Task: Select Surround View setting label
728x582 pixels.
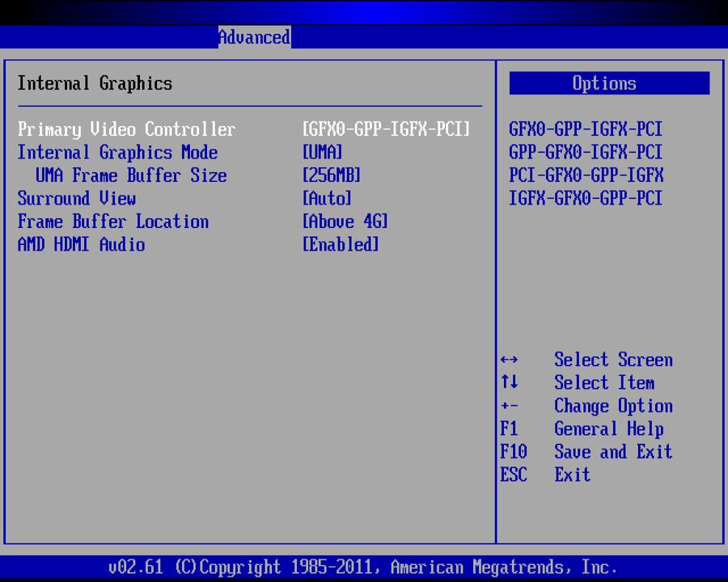Action: coord(77,199)
